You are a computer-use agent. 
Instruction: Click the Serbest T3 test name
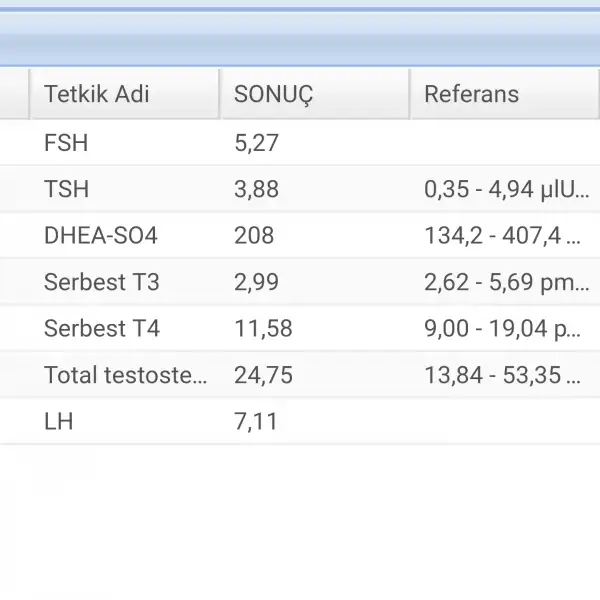point(101,282)
